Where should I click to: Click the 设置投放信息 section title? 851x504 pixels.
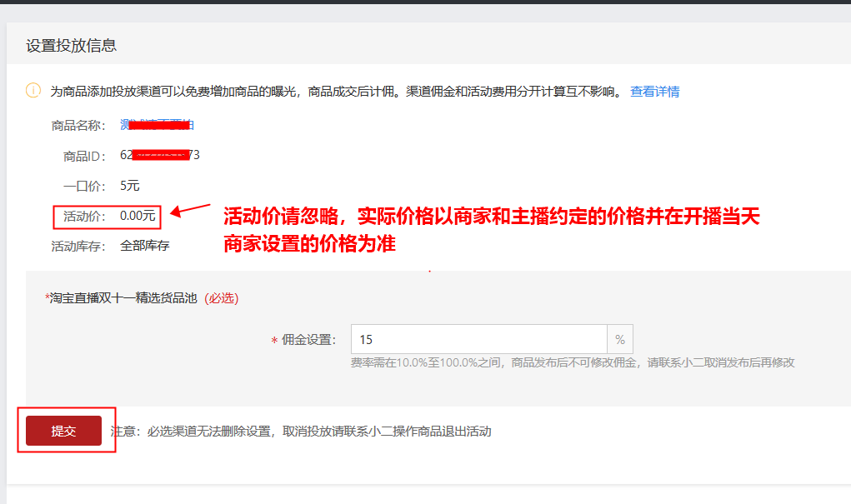tap(71, 46)
